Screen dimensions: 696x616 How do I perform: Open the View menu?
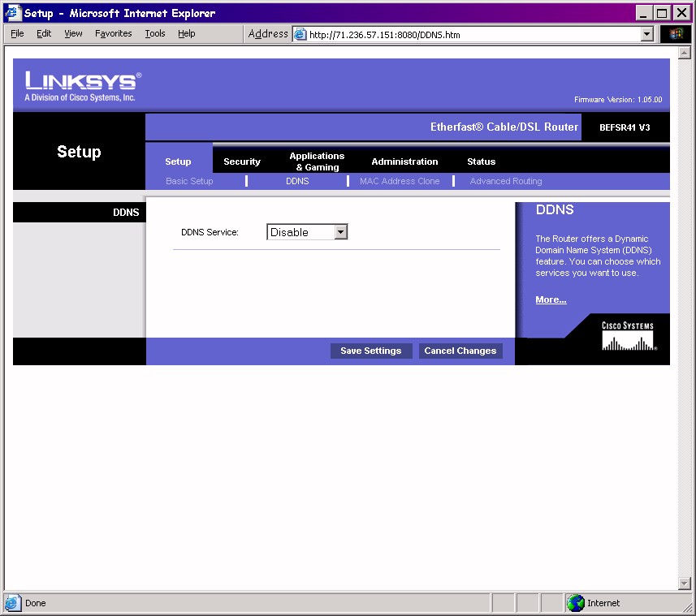(73, 34)
